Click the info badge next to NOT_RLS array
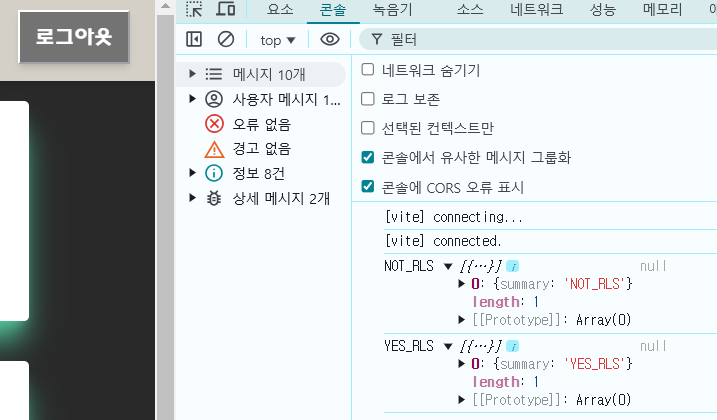Viewport: 717px width, 420px height. click(513, 266)
